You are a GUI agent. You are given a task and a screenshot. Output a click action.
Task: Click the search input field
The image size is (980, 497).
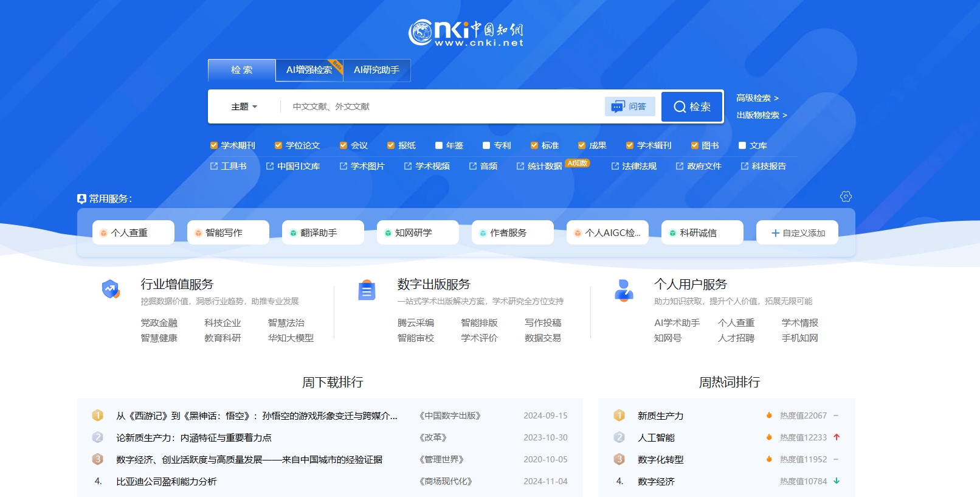click(444, 106)
